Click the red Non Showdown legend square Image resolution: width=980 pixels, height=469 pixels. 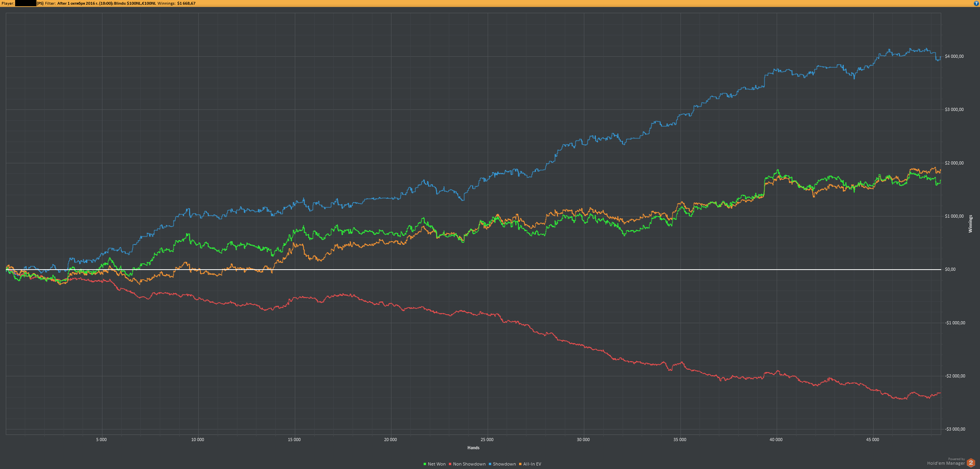tap(450, 464)
